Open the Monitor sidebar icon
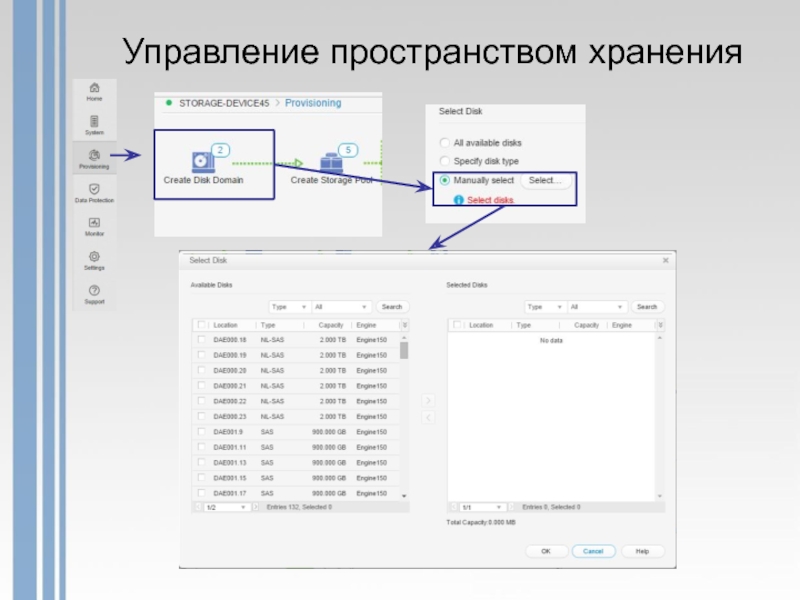 coord(94,222)
